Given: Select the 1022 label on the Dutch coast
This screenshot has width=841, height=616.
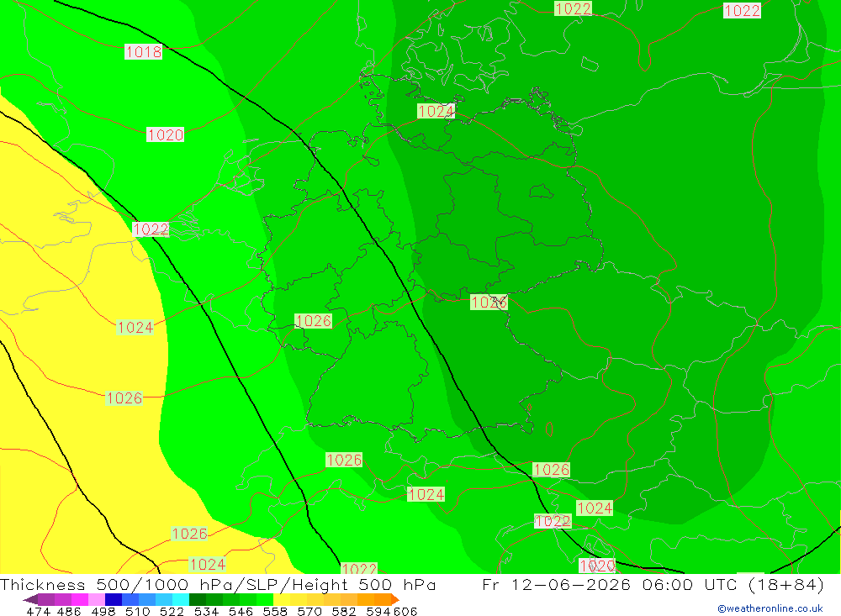Looking at the screenshot, I should pyautogui.click(x=151, y=229).
